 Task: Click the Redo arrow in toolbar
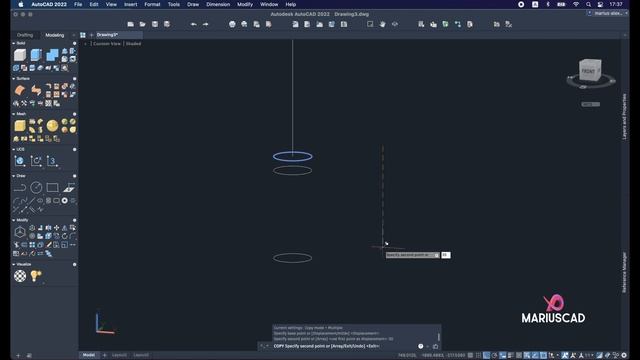pos(205,24)
